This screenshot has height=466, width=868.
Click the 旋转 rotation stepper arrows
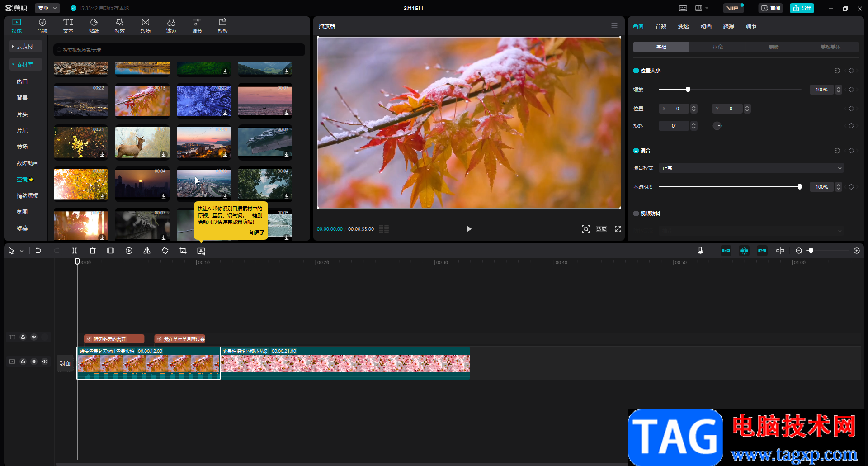694,126
